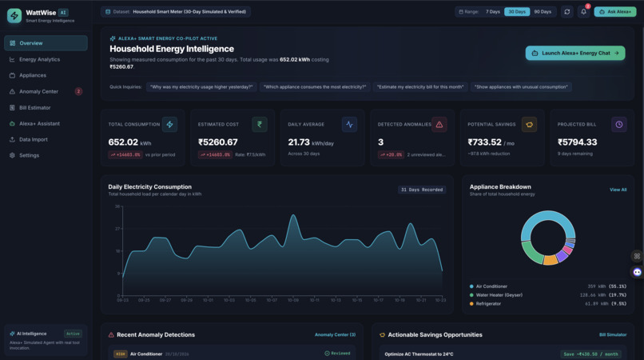Viewport: 644px width, 360px height.
Task: Click the AI Intelligence Active badge
Action: point(73,334)
